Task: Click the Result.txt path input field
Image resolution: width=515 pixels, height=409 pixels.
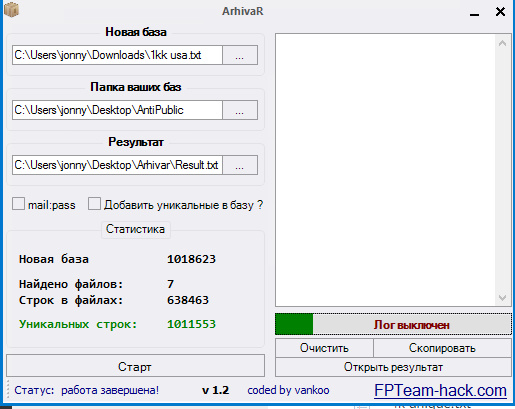Action: click(x=117, y=165)
